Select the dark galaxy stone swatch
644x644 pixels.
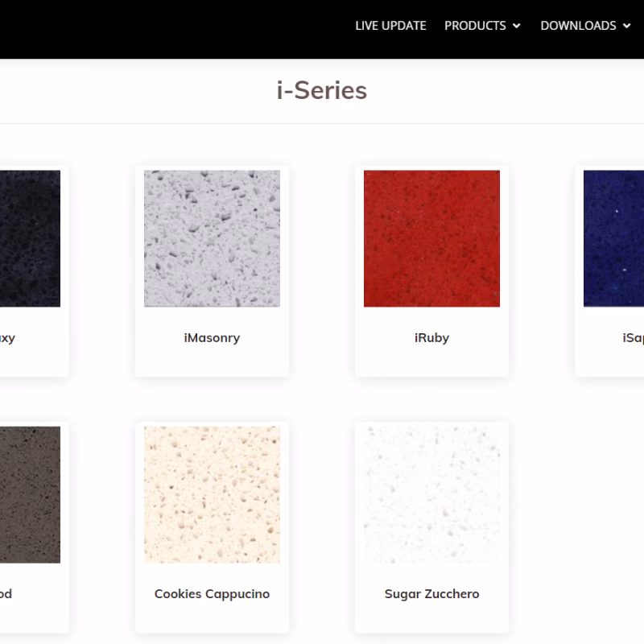click(x=30, y=238)
